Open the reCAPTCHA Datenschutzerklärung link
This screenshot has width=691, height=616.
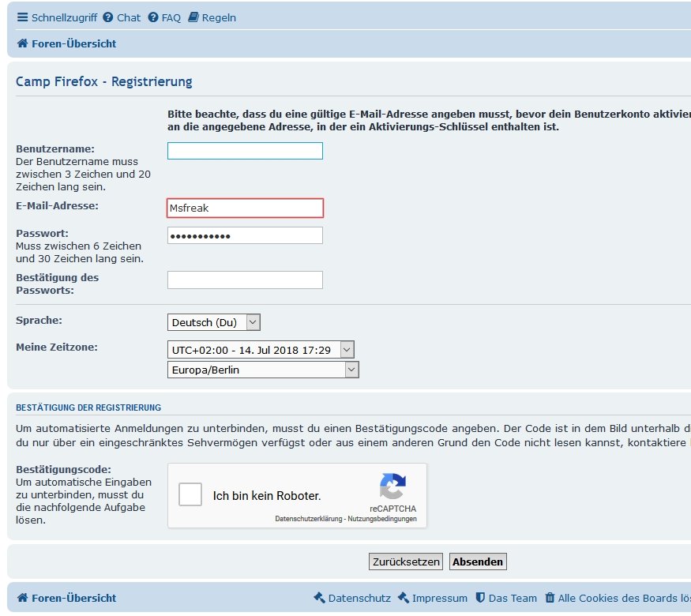(x=309, y=519)
